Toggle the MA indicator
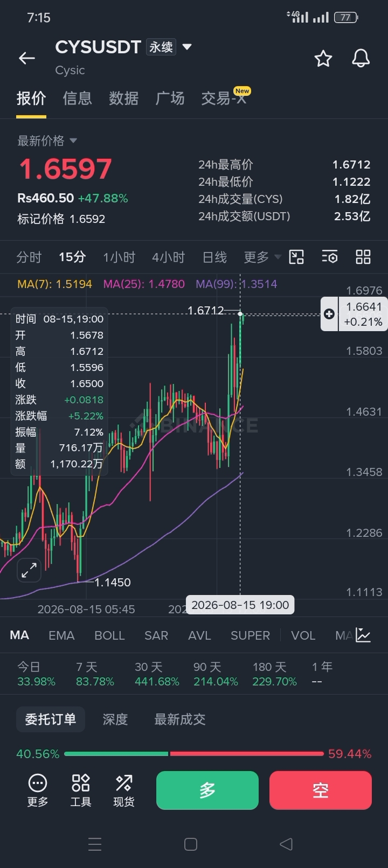The width and height of the screenshot is (388, 868). 19,635
